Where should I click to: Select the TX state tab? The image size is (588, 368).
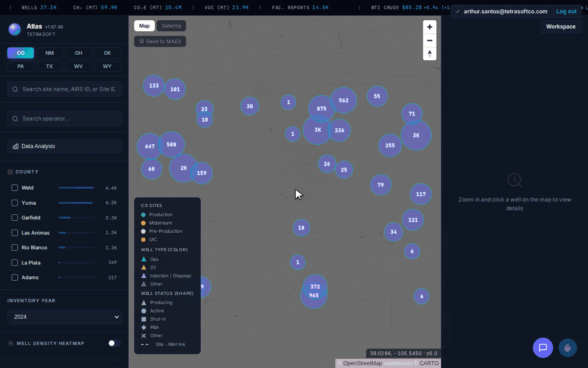(50, 66)
